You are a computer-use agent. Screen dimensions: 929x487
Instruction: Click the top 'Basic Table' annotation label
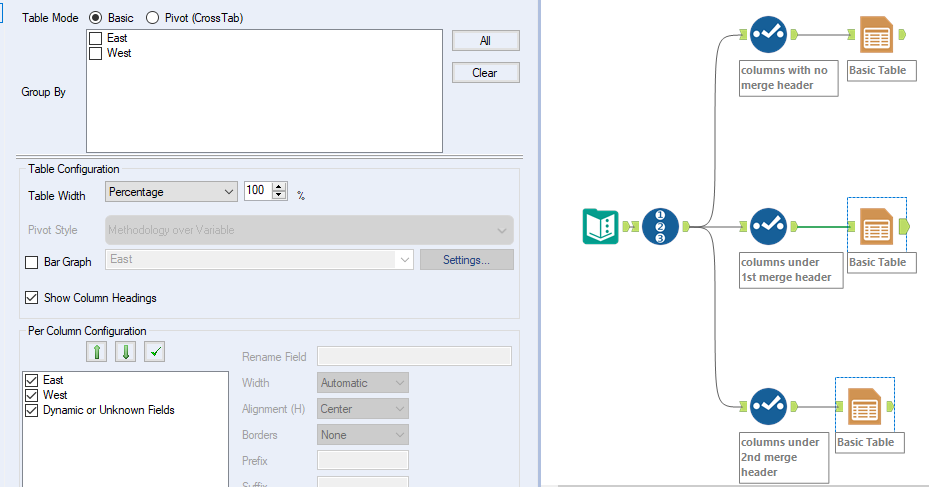pos(882,71)
